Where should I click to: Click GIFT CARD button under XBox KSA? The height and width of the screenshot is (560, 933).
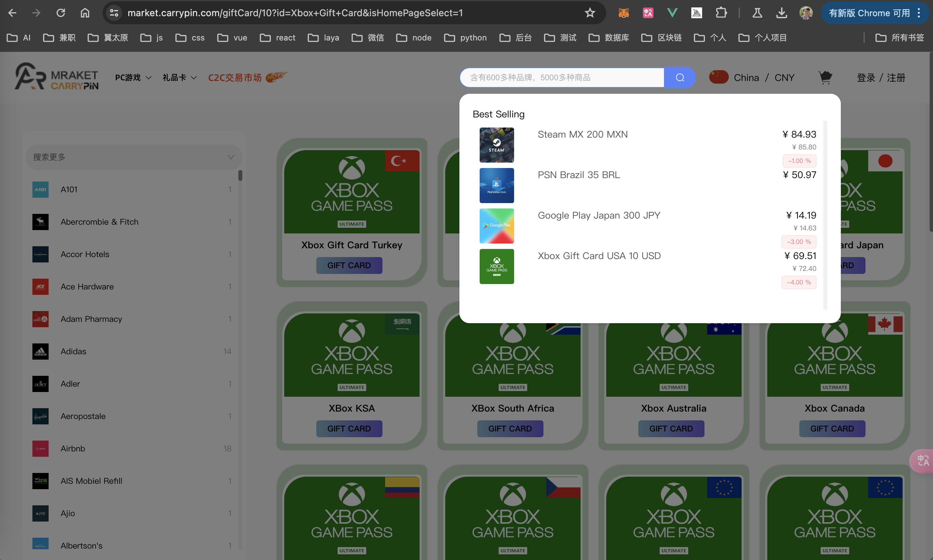349,429
